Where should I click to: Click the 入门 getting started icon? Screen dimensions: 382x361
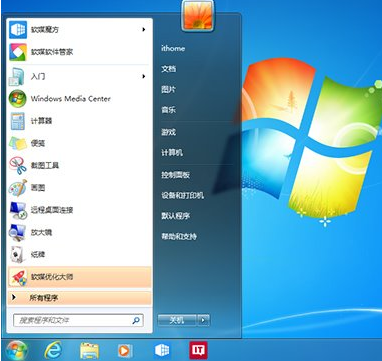17,77
